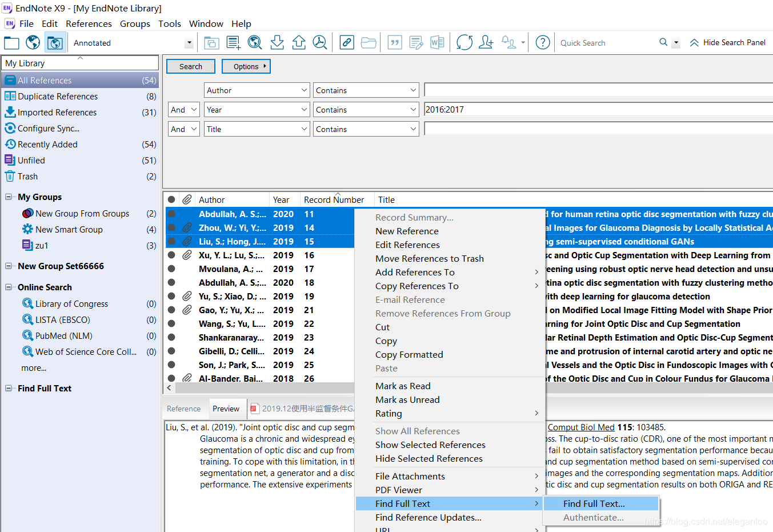Click the 'more...' link under Online Search

(34, 368)
